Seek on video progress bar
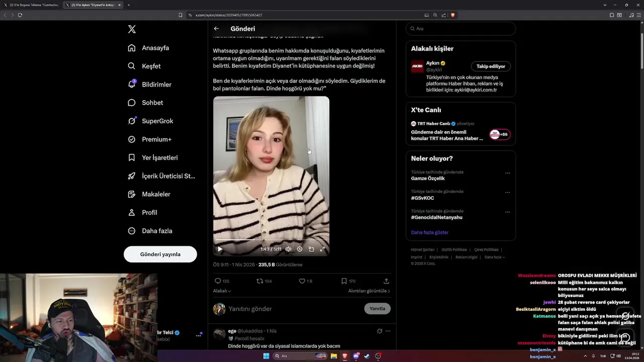The height and width of the screenshot is (362, 644). pyautogui.click(x=271, y=241)
